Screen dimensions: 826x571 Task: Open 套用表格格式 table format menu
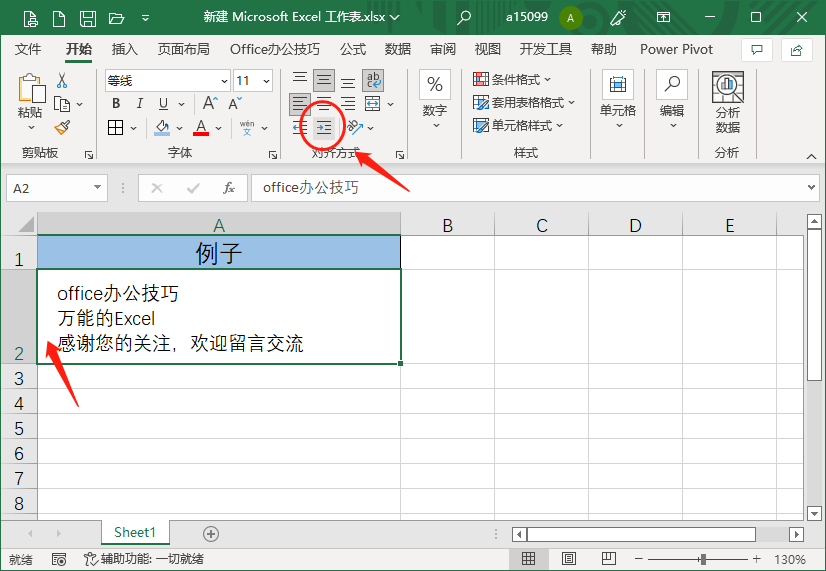tap(524, 103)
